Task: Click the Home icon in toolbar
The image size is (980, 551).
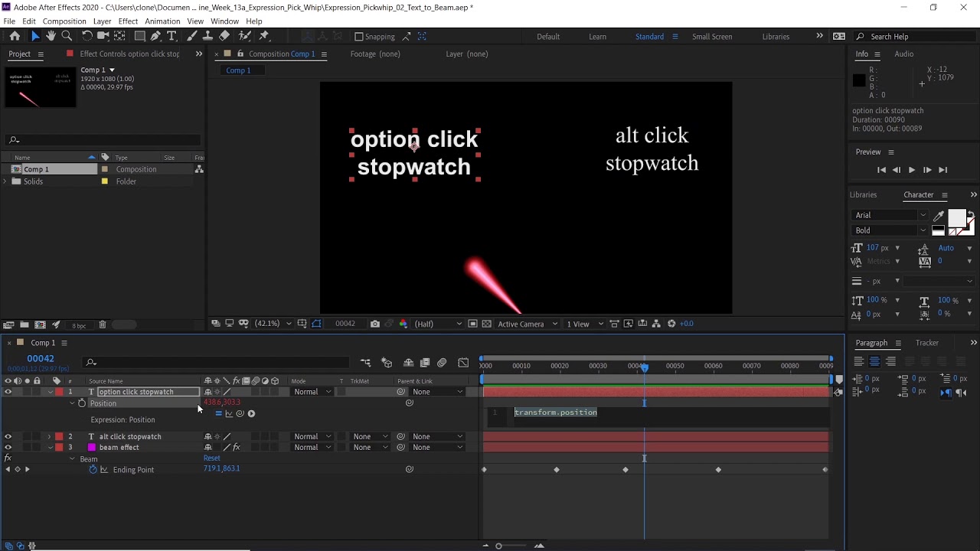Action: [15, 36]
